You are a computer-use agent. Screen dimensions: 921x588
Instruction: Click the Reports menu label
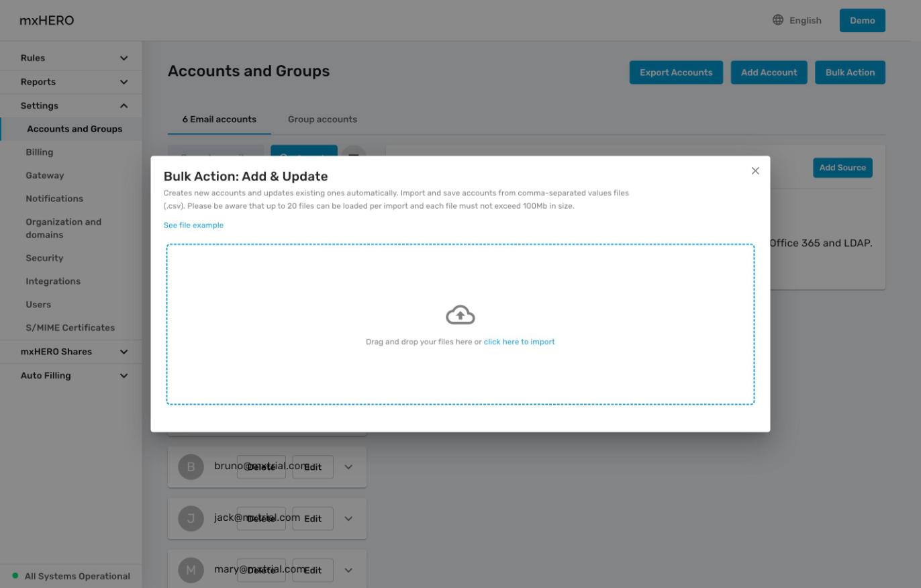click(38, 82)
